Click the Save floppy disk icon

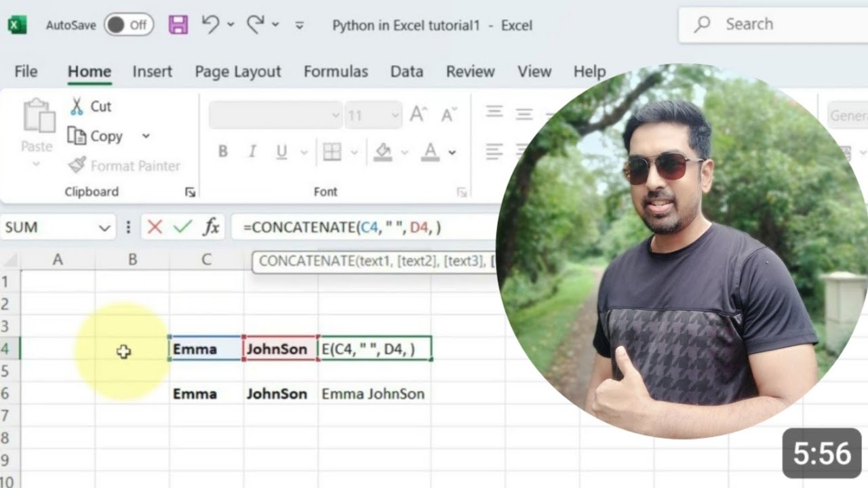point(178,25)
